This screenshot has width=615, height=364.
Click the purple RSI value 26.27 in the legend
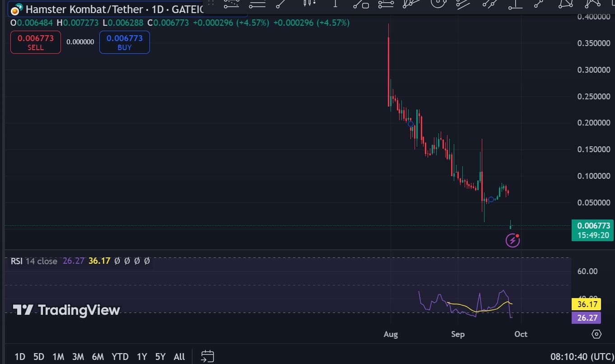point(74,261)
